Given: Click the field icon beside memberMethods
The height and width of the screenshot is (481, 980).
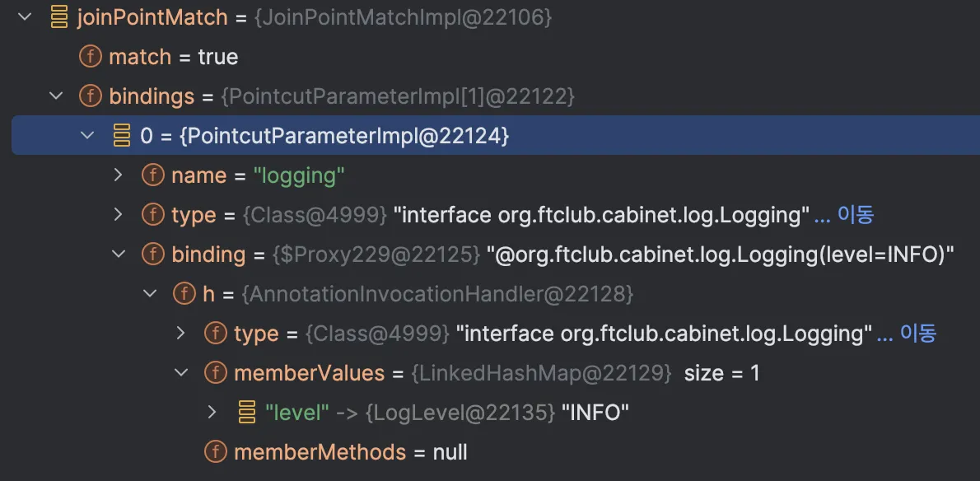Looking at the screenshot, I should point(216,452).
